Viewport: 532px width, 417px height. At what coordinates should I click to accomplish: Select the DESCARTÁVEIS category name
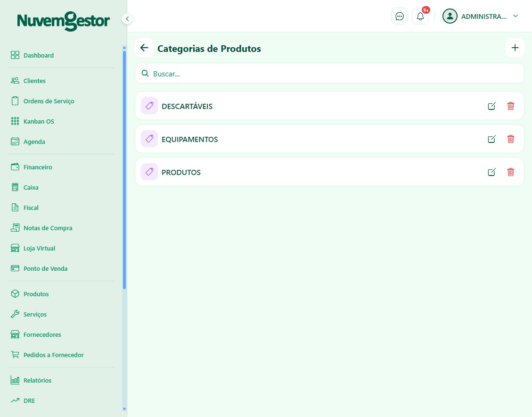tap(187, 106)
